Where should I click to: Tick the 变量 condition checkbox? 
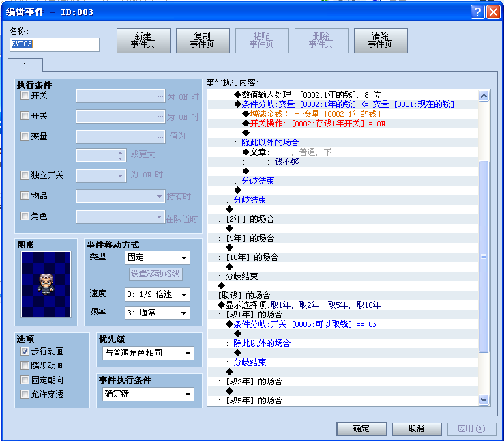pyautogui.click(x=25, y=137)
